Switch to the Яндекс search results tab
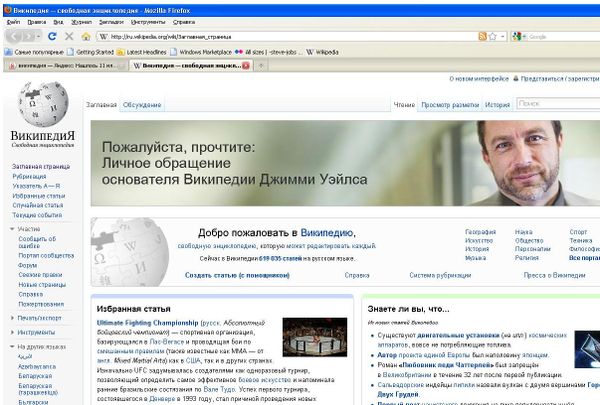Viewport: 600px width, 405px height. coord(65,66)
